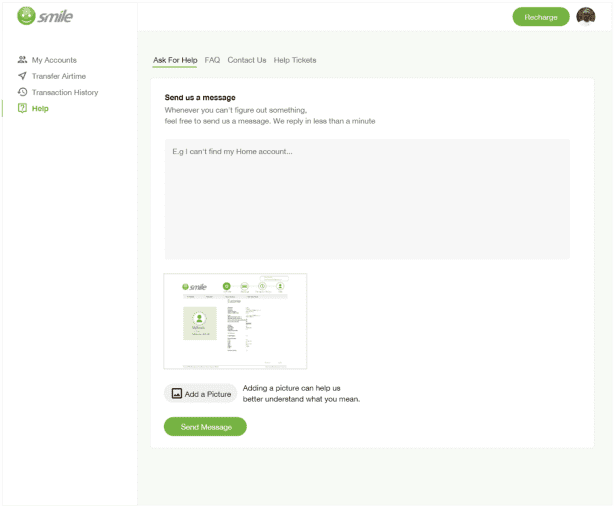
Task: Open the user profile avatar
Action: click(x=586, y=16)
